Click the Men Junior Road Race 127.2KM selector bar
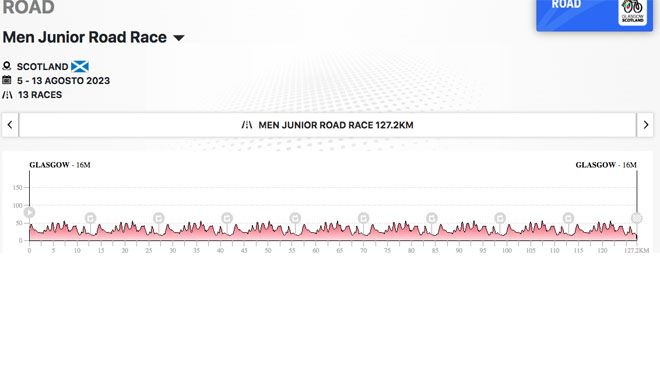Screen dimensions: 660x370 click(327, 125)
